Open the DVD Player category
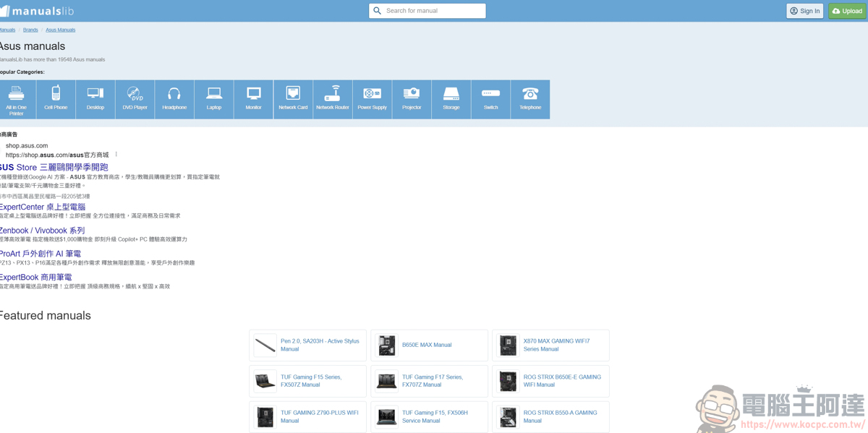The image size is (868, 433). pos(135,100)
